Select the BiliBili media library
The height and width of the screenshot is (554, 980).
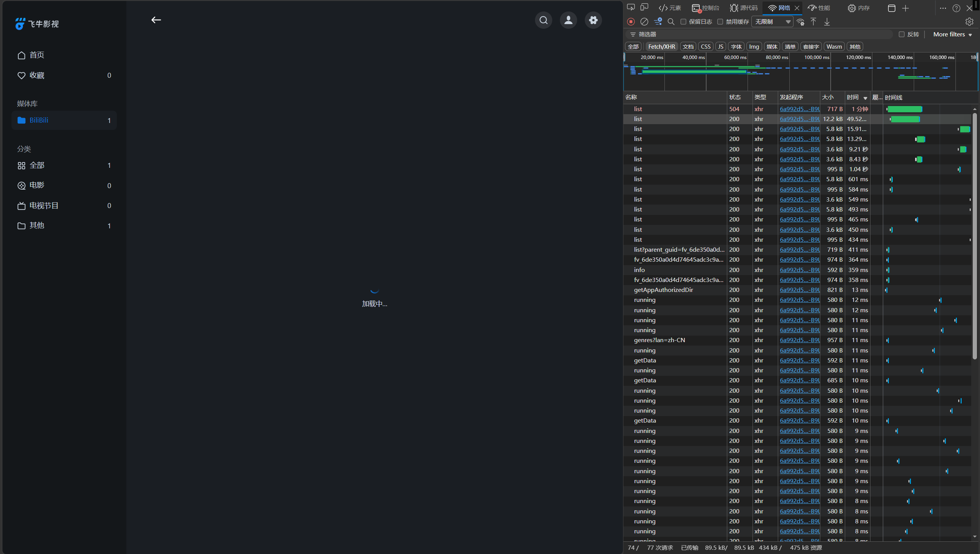click(64, 120)
